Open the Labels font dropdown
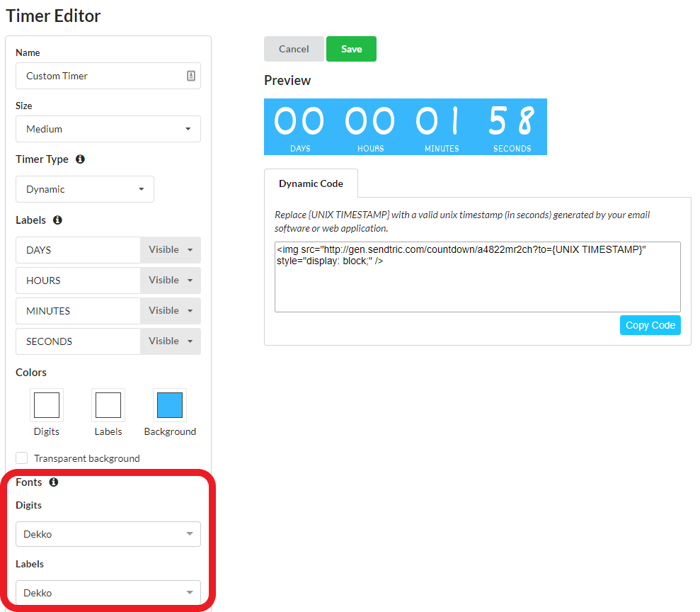The height and width of the screenshot is (612, 700). (108, 593)
